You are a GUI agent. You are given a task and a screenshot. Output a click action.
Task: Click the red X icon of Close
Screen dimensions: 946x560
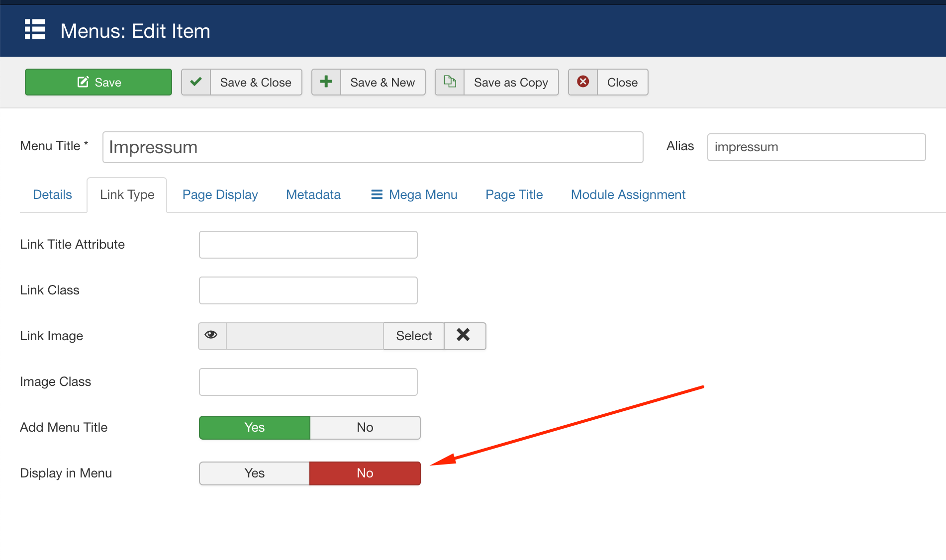point(583,82)
